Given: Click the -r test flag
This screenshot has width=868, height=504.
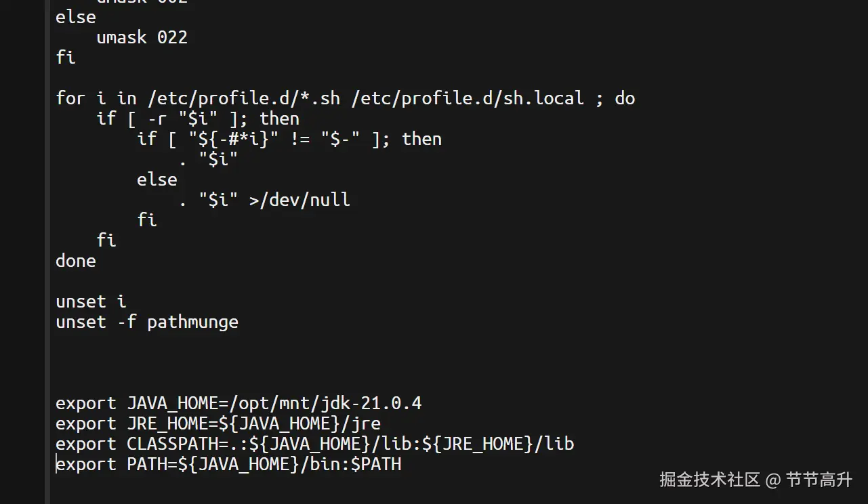Looking at the screenshot, I should pyautogui.click(x=157, y=119).
